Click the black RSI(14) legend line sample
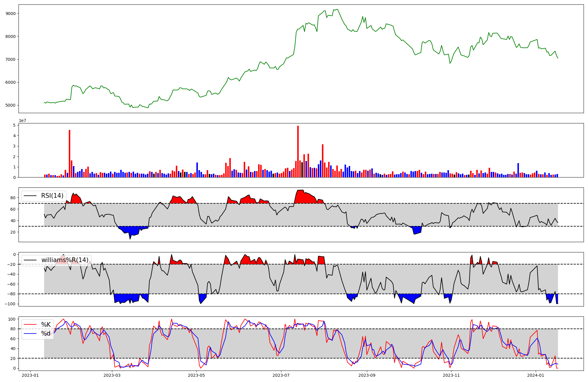 click(30, 196)
